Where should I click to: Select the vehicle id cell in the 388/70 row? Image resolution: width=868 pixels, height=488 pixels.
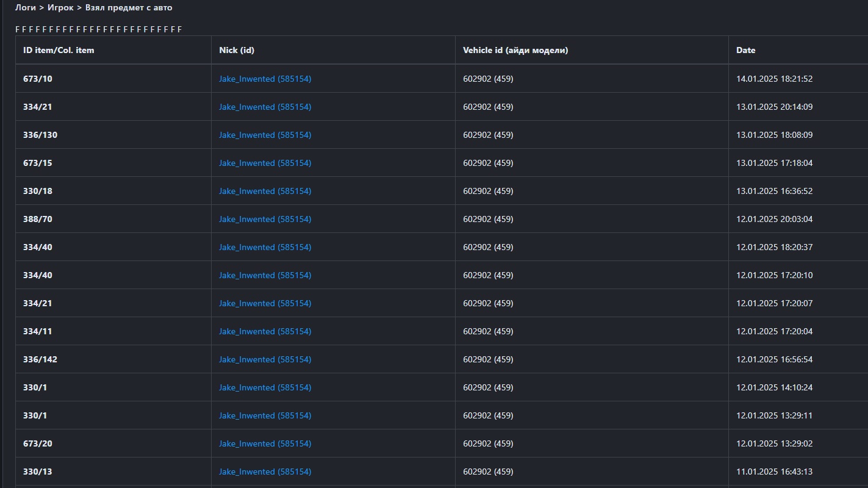[x=488, y=219]
